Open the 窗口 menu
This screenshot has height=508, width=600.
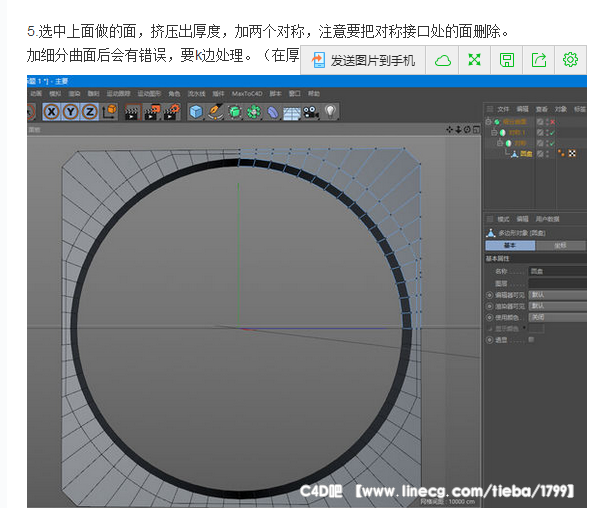click(295, 94)
